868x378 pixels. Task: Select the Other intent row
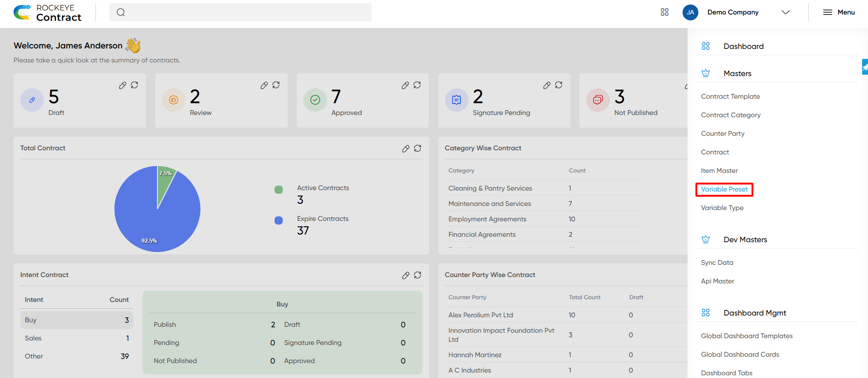pos(77,356)
